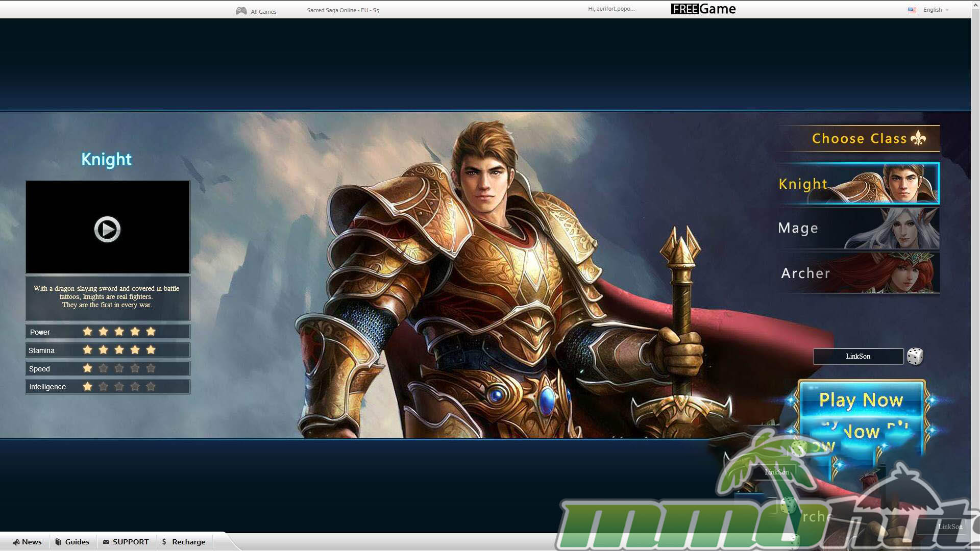This screenshot has height=551, width=980.
Task: Select the Knight class option
Action: point(857,184)
